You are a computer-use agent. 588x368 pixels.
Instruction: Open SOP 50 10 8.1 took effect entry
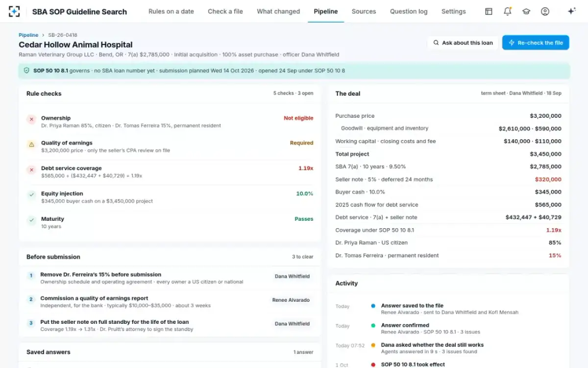point(448,365)
